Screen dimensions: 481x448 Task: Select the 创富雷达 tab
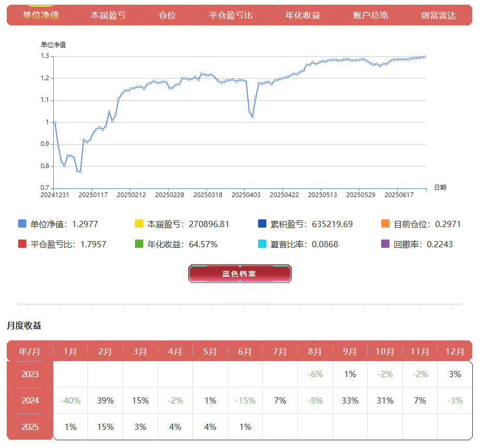tap(438, 15)
